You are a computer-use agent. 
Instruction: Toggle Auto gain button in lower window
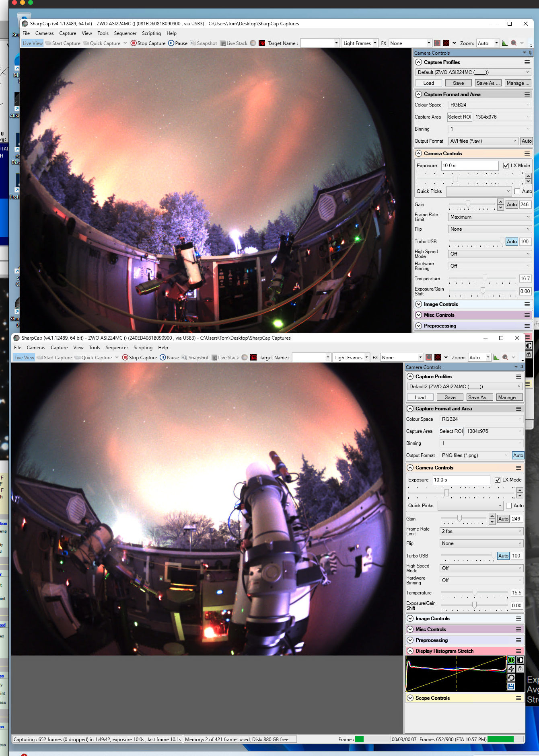(x=503, y=519)
